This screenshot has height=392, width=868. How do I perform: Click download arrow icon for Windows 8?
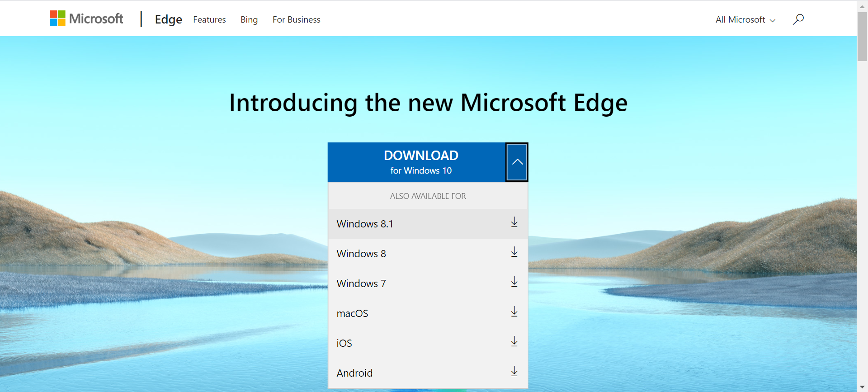pos(514,252)
